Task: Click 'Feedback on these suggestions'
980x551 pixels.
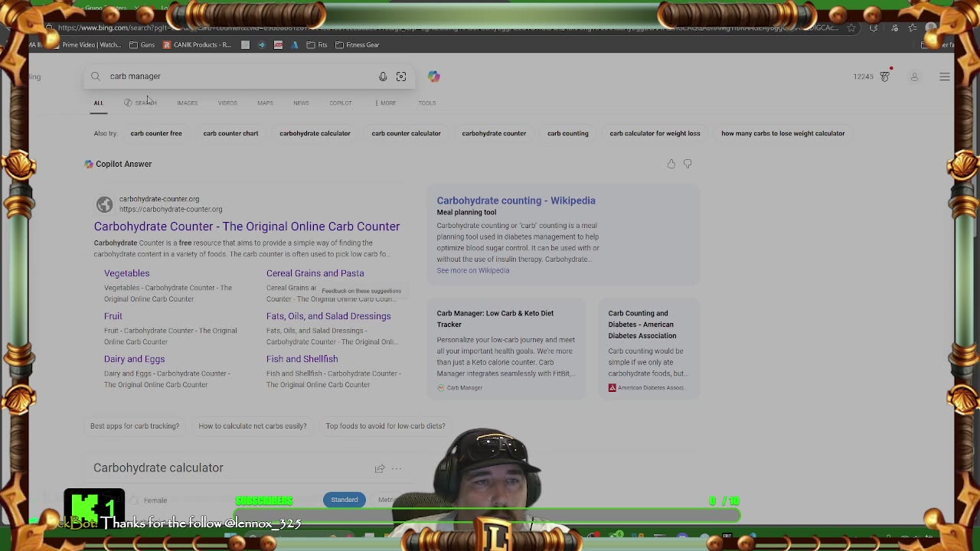Action: coord(361,291)
